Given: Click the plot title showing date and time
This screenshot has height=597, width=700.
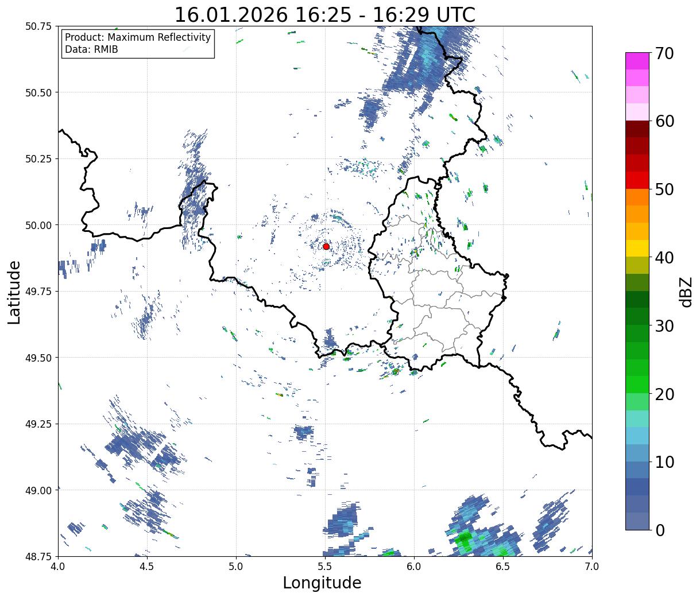Looking at the screenshot, I should pyautogui.click(x=325, y=14).
